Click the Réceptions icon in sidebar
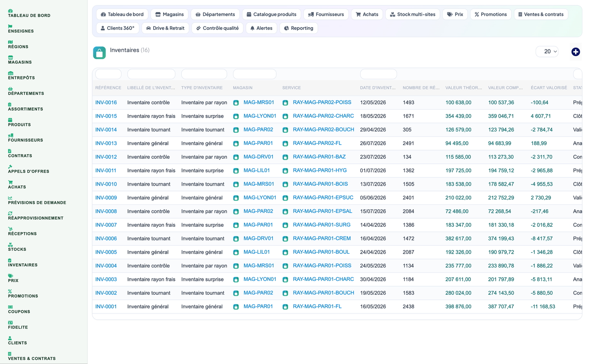 (x=10, y=229)
